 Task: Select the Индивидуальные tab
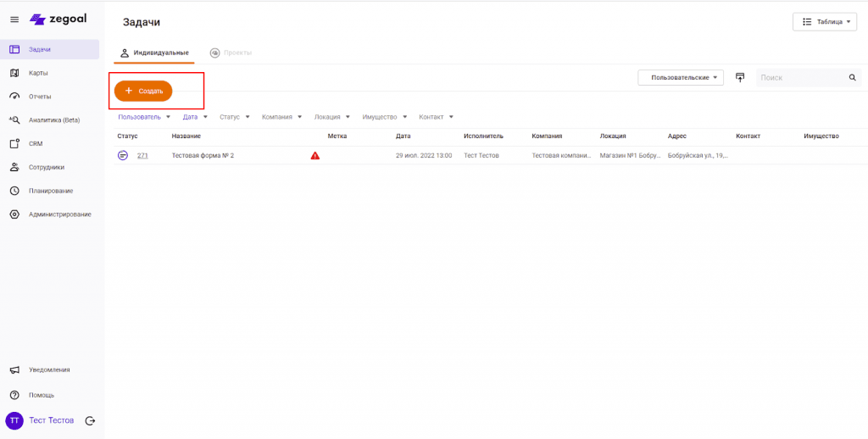coord(154,53)
